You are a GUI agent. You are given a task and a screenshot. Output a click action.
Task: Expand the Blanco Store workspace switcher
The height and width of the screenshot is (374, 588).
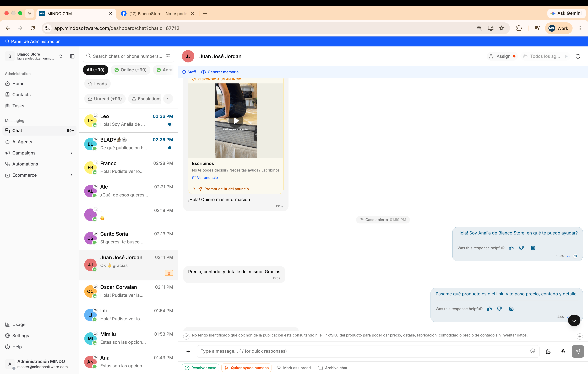(61, 56)
